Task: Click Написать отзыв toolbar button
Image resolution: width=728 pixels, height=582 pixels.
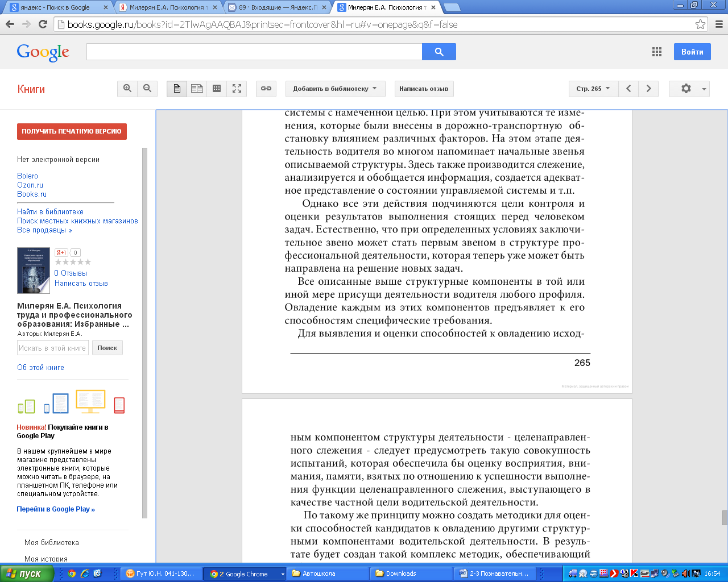Action: point(424,89)
